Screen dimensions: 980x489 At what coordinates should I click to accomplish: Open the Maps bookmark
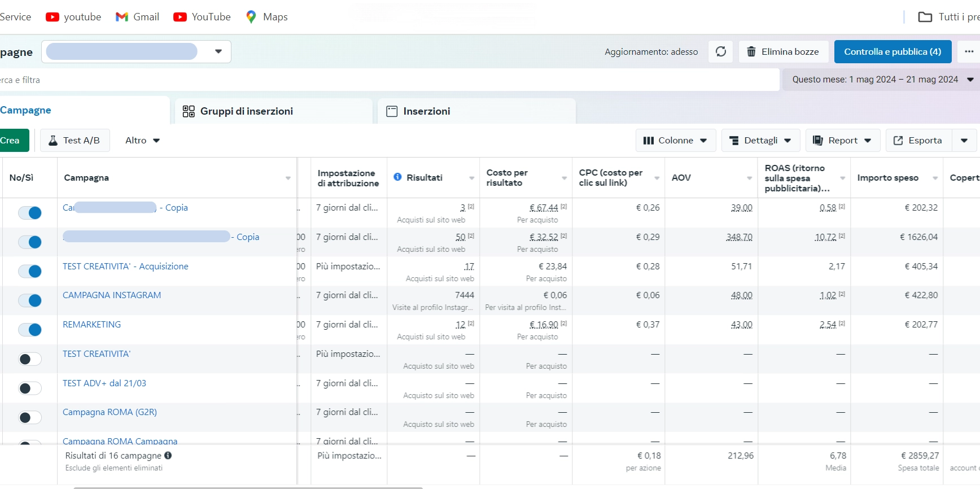click(x=266, y=17)
